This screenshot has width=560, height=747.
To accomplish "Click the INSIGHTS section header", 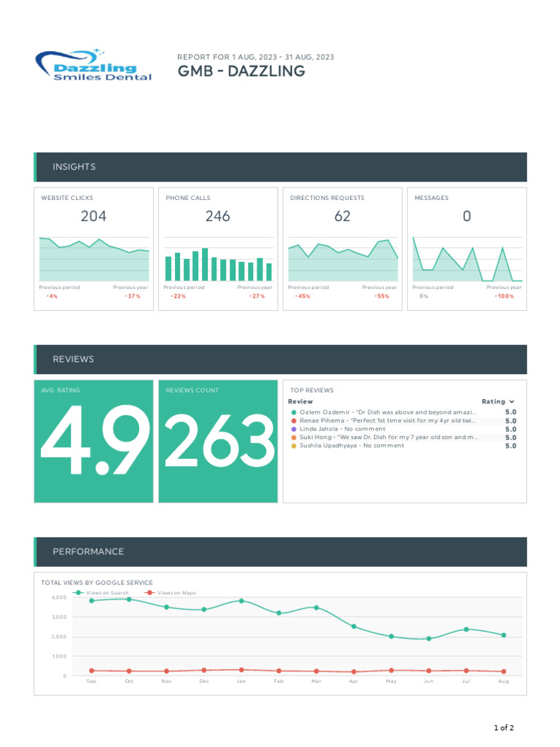I will point(280,167).
